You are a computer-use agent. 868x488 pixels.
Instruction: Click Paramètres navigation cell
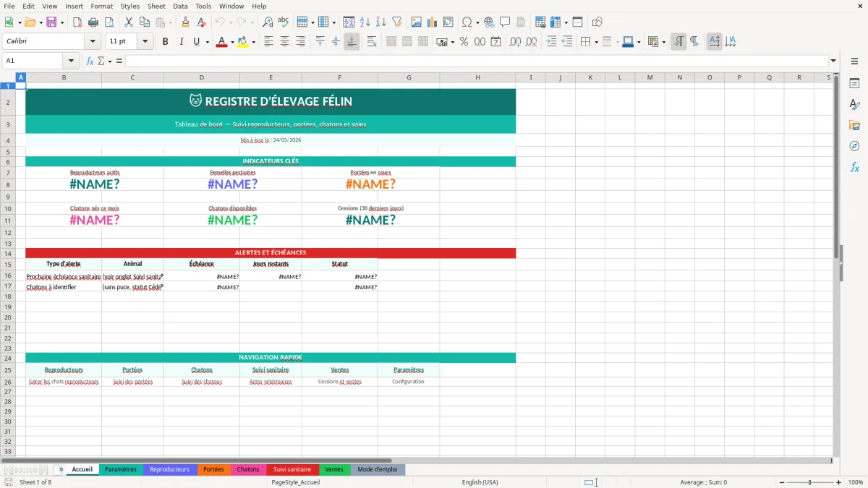tap(409, 369)
